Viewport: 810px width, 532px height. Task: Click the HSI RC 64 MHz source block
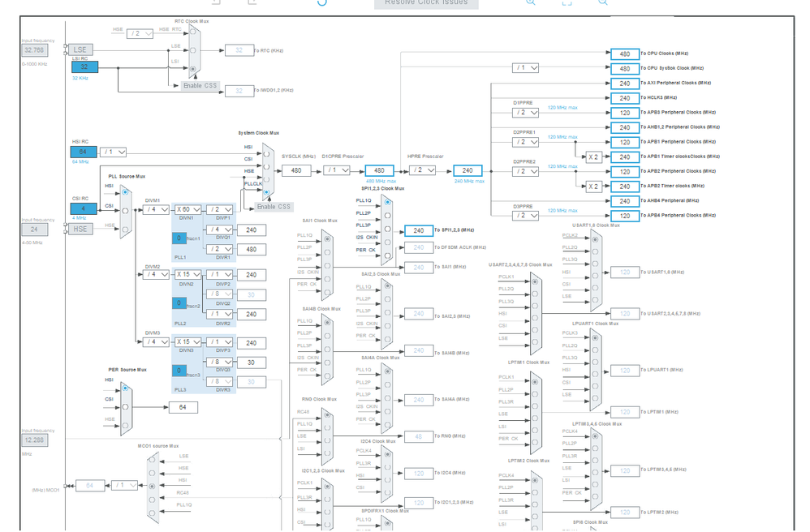tap(84, 152)
